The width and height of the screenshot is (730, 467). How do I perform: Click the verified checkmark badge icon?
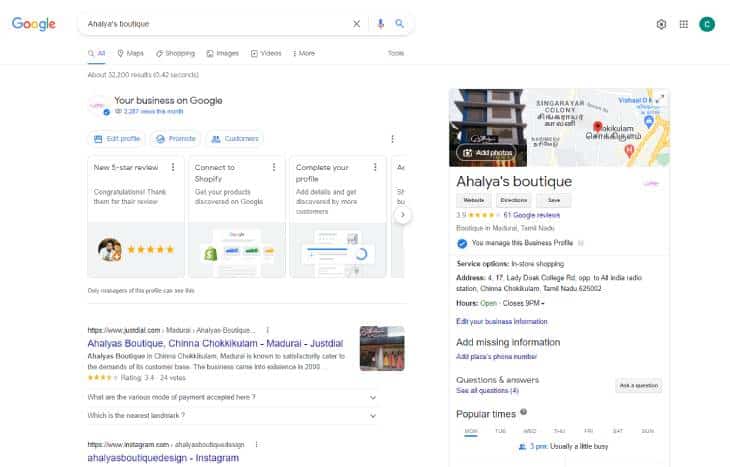[x=462, y=244]
